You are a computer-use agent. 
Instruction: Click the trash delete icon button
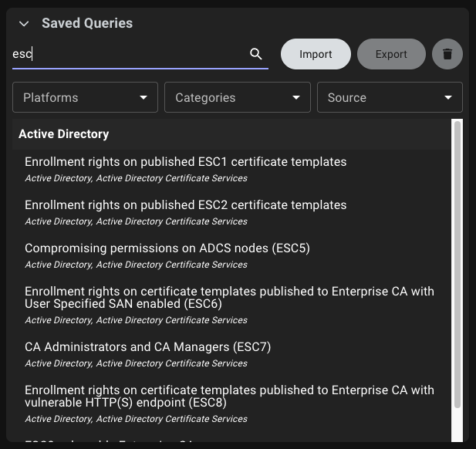[447, 54]
